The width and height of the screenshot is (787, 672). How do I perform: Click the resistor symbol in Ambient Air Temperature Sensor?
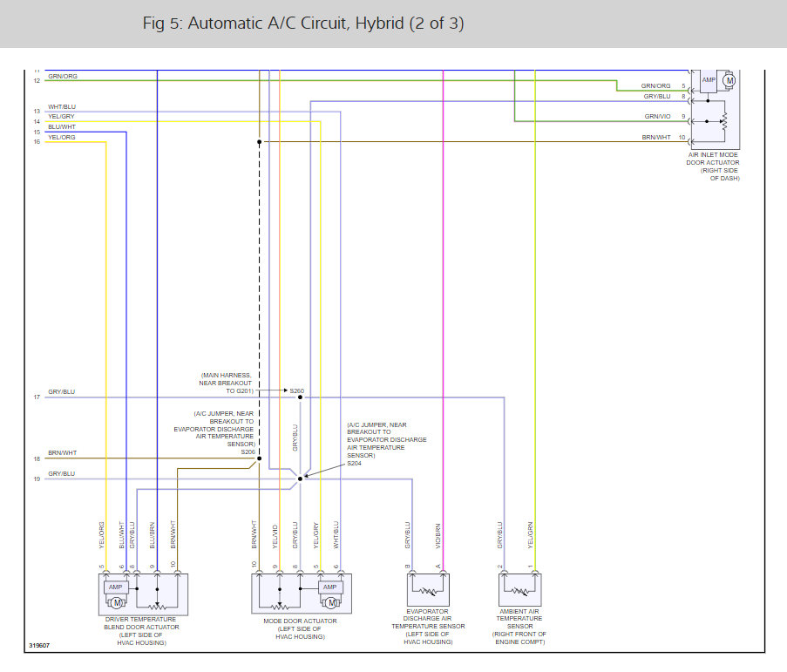tap(520, 592)
